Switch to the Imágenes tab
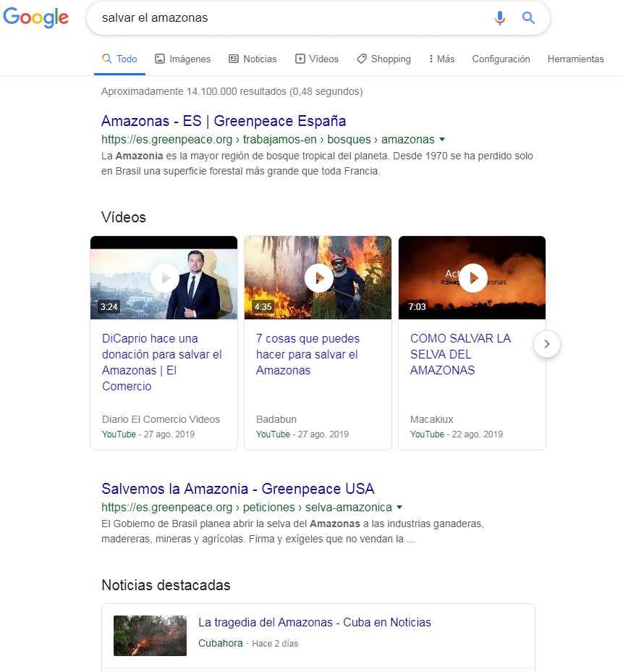The width and height of the screenshot is (623, 672). click(x=183, y=59)
